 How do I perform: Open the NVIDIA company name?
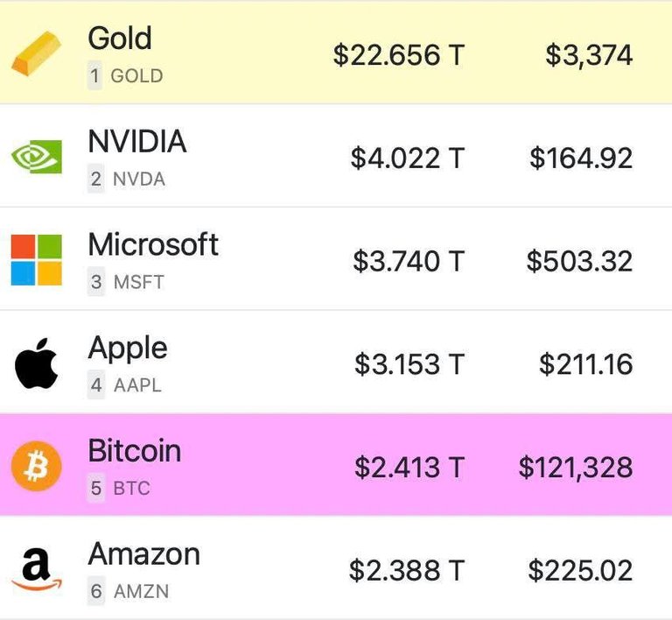(x=137, y=141)
